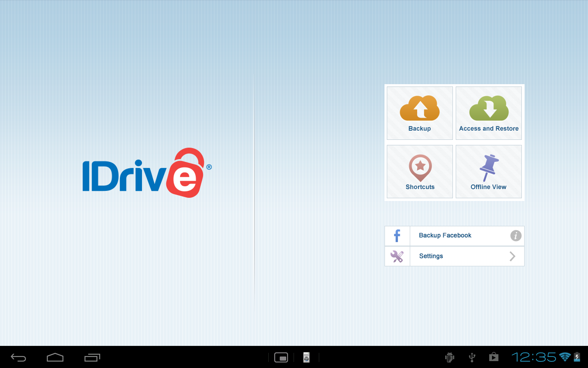Open the Shortcuts star pin tile

pyautogui.click(x=420, y=172)
